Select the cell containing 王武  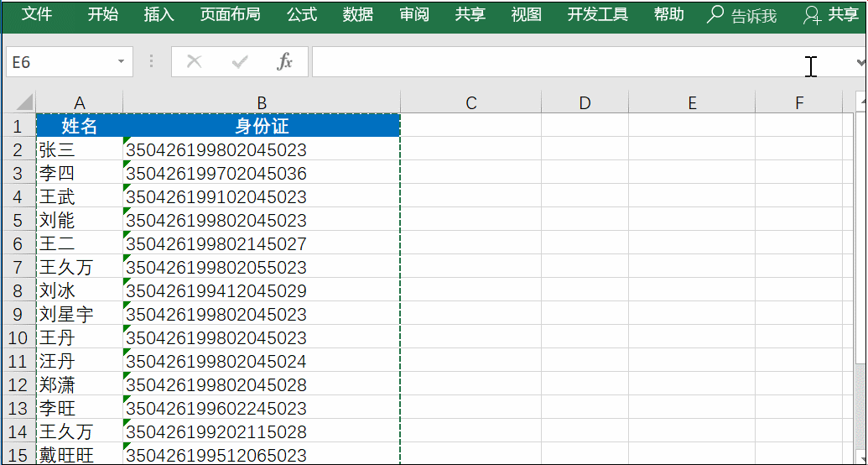point(79,196)
